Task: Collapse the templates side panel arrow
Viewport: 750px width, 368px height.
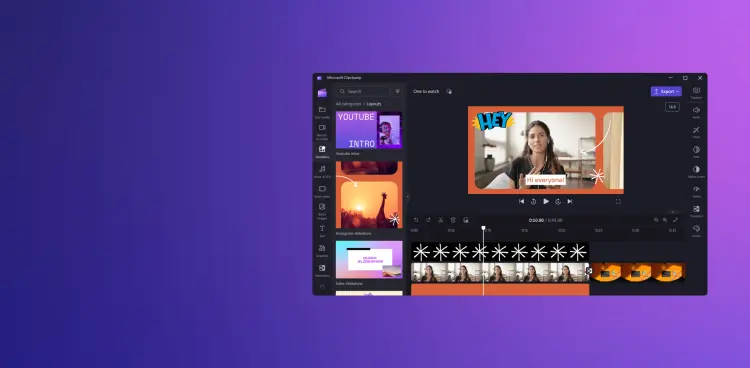Action: [408, 197]
